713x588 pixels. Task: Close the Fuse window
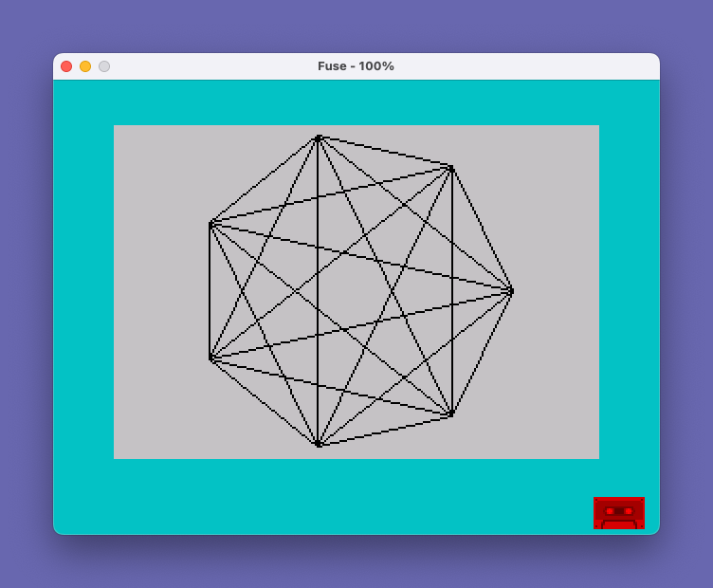pos(66,66)
